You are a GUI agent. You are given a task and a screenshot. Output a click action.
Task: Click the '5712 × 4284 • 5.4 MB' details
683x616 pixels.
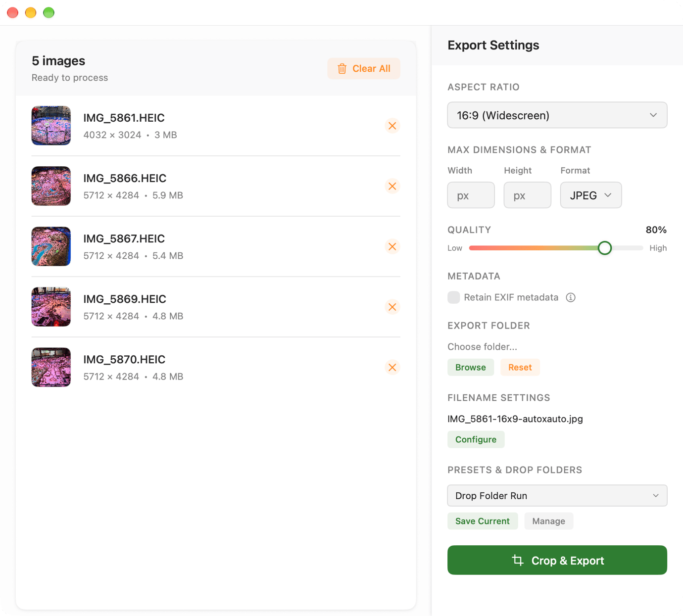click(x=133, y=256)
